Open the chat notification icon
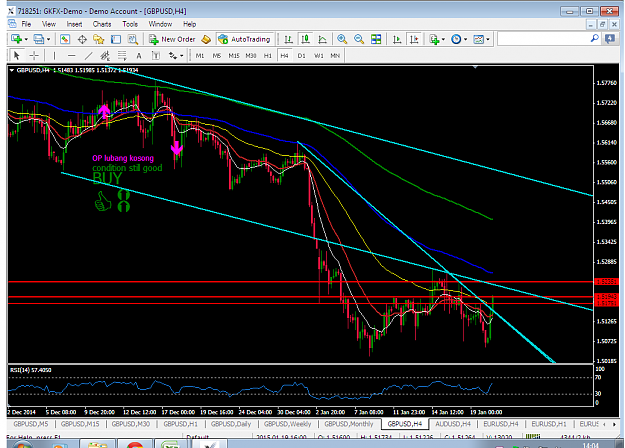 (609, 39)
